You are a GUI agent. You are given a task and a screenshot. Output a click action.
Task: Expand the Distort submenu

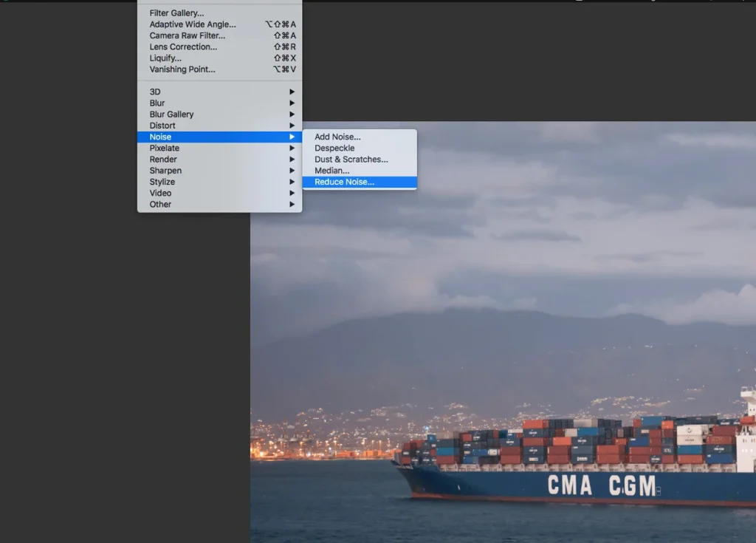(x=219, y=126)
